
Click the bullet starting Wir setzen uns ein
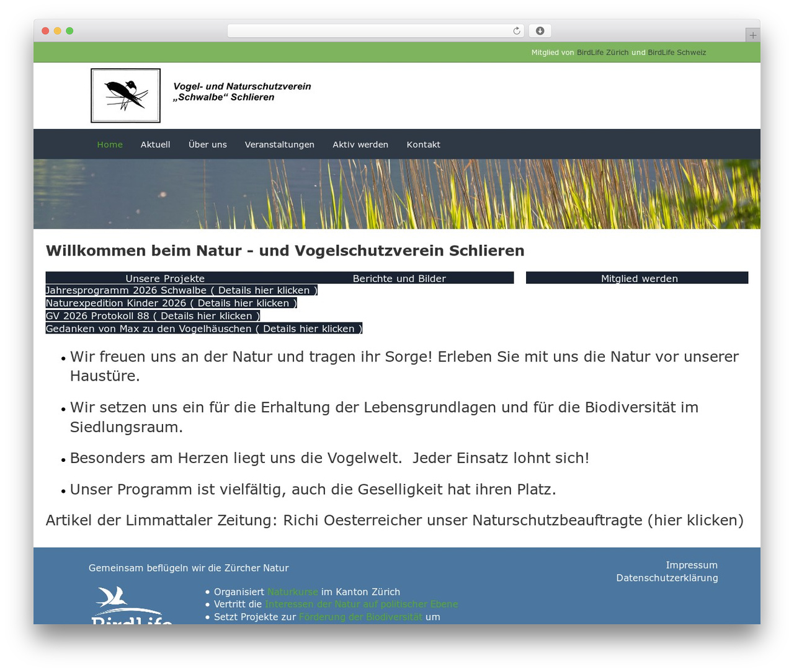(385, 417)
